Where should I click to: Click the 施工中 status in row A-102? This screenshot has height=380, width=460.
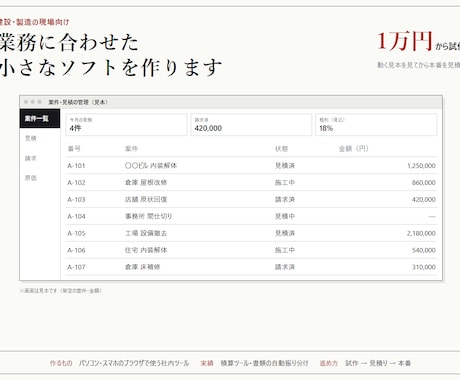(x=285, y=183)
